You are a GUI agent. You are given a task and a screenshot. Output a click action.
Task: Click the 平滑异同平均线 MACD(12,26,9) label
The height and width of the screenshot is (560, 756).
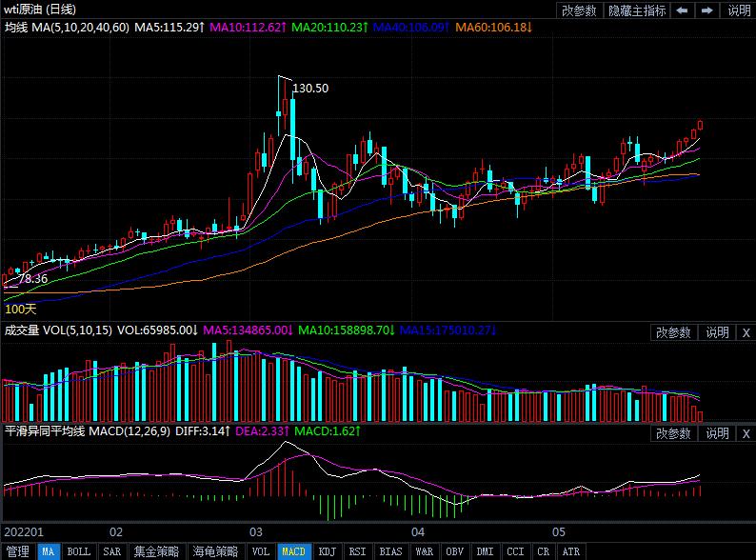click(x=88, y=431)
